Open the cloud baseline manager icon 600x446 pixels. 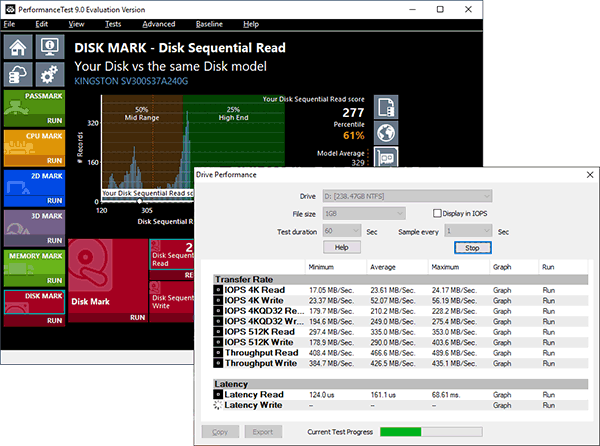[x=18, y=74]
